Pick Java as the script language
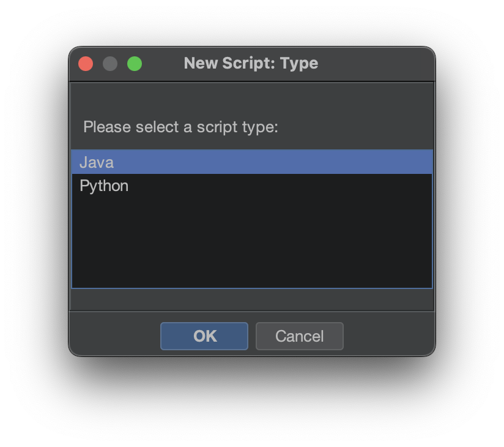504x447 pixels. click(x=252, y=162)
